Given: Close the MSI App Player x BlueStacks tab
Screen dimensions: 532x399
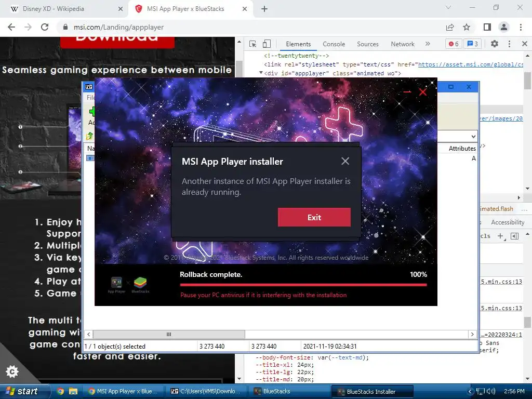Looking at the screenshot, I should 245,9.
